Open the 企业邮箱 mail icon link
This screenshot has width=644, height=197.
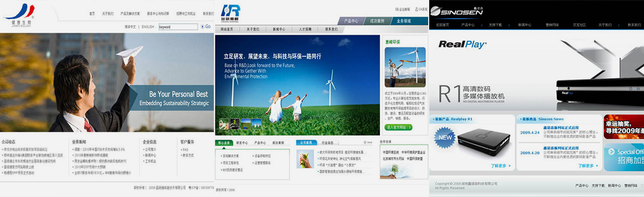coord(403,9)
